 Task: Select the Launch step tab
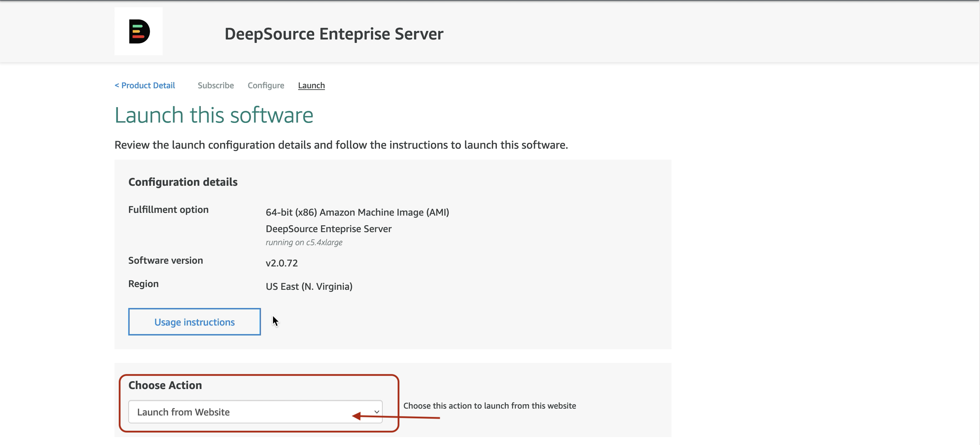click(311, 85)
